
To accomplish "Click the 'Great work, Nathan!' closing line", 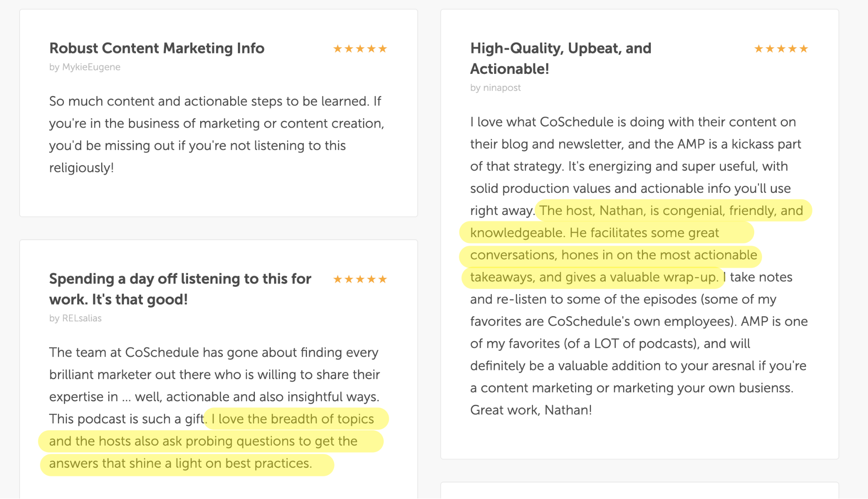I will pos(531,410).
